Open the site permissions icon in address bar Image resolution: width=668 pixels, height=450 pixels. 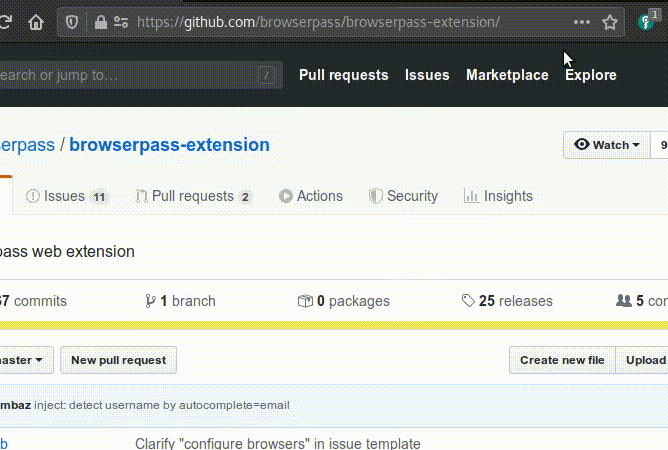pyautogui.click(x=121, y=22)
